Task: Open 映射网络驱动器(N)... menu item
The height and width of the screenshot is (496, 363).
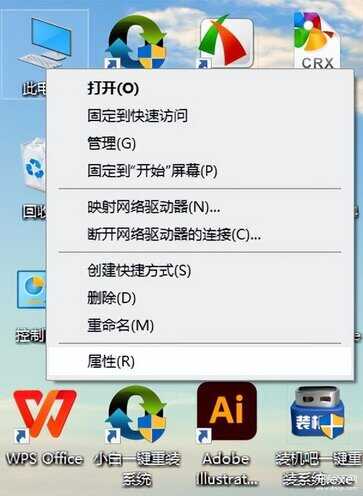Action: tap(200, 207)
